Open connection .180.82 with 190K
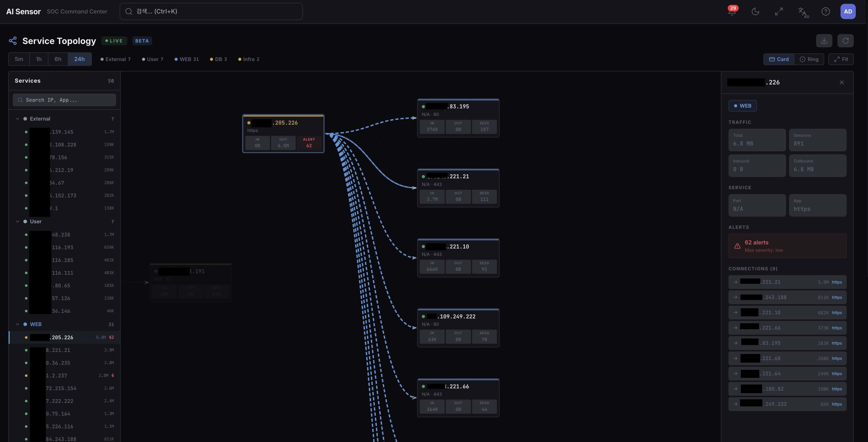Screen dimensions: 868x442 click(x=787, y=389)
